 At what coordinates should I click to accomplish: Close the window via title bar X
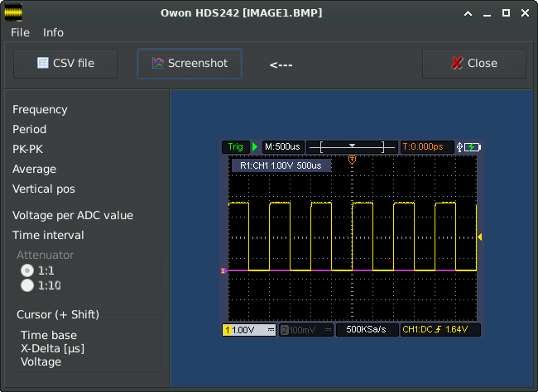(525, 13)
